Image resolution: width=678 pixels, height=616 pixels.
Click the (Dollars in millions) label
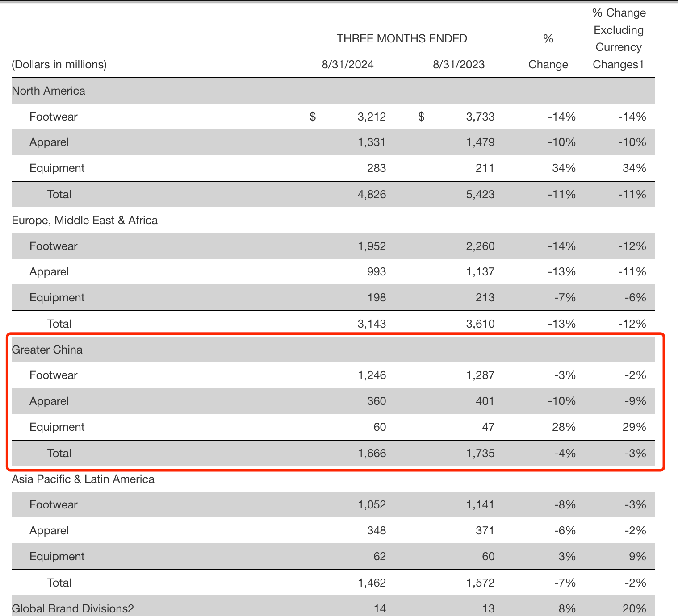pyautogui.click(x=59, y=65)
